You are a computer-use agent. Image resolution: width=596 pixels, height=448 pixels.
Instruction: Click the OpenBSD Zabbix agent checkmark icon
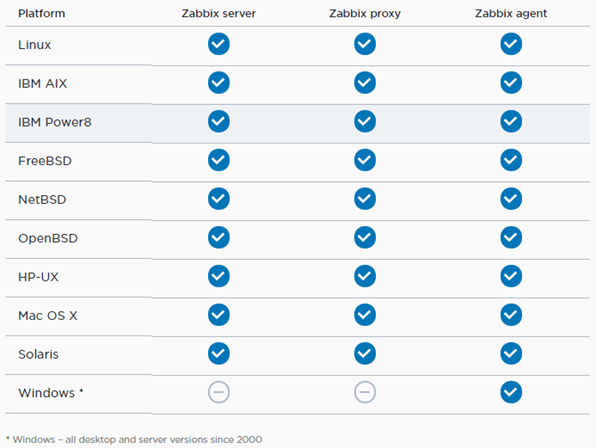(x=511, y=237)
